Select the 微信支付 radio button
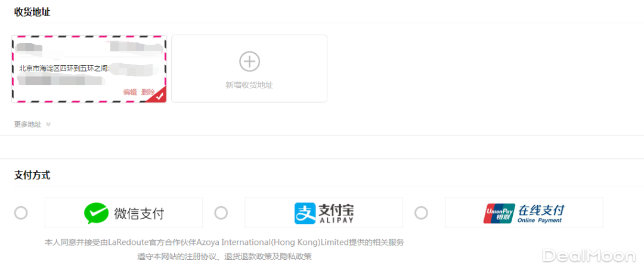 tap(21, 213)
